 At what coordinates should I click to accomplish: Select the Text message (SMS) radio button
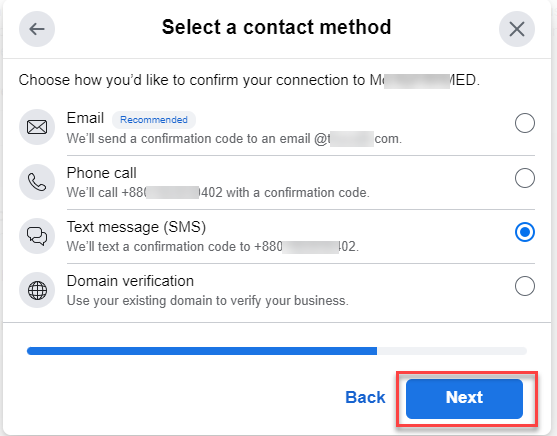click(x=525, y=232)
